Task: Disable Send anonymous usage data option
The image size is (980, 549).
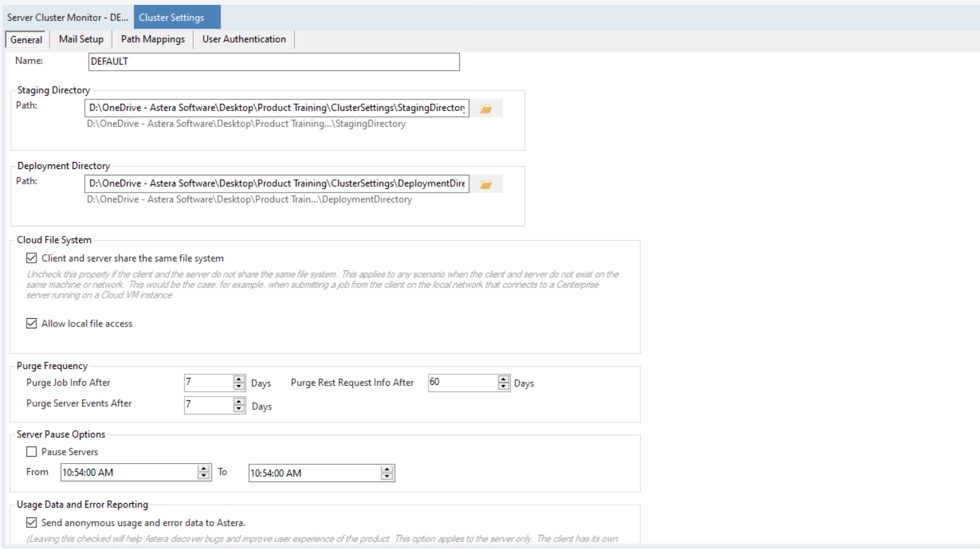Action: click(31, 522)
